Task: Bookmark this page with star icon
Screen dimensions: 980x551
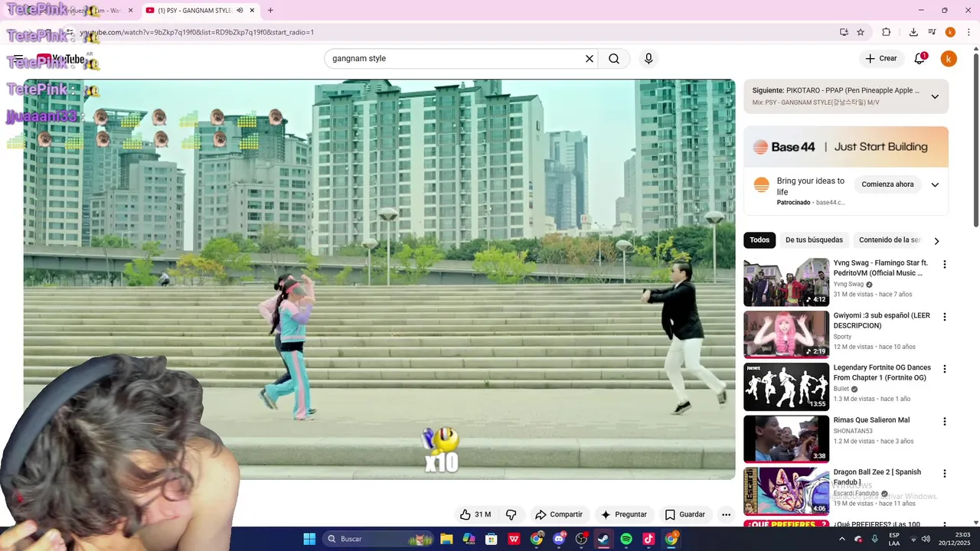Action: (x=861, y=32)
